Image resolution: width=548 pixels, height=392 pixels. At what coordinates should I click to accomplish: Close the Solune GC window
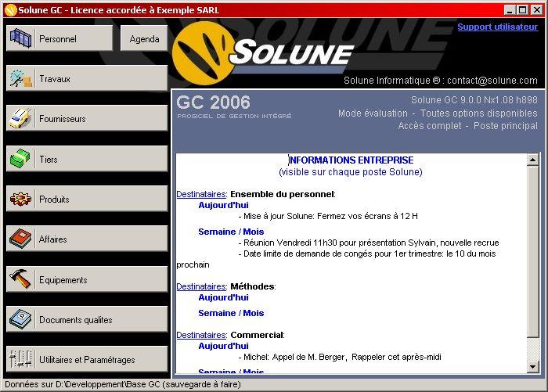coord(537,10)
